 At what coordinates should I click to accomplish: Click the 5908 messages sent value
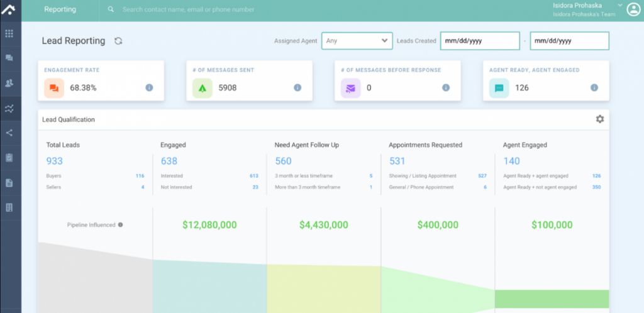tap(227, 87)
